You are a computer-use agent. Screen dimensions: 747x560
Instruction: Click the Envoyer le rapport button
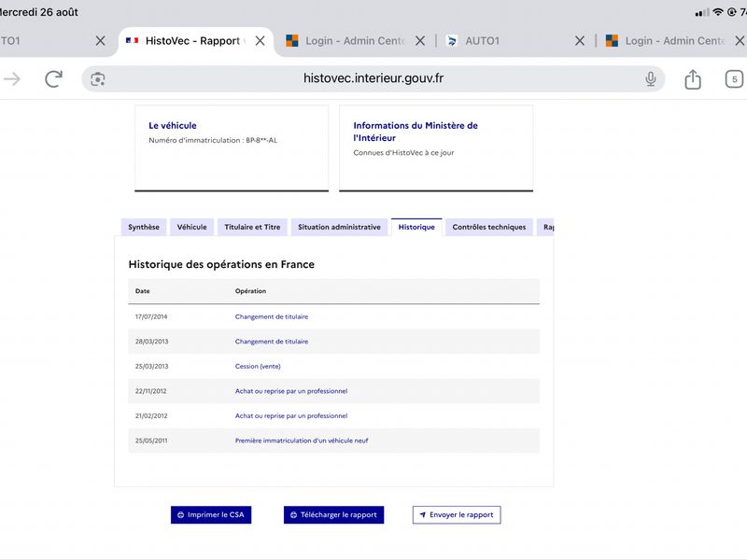coord(457,515)
